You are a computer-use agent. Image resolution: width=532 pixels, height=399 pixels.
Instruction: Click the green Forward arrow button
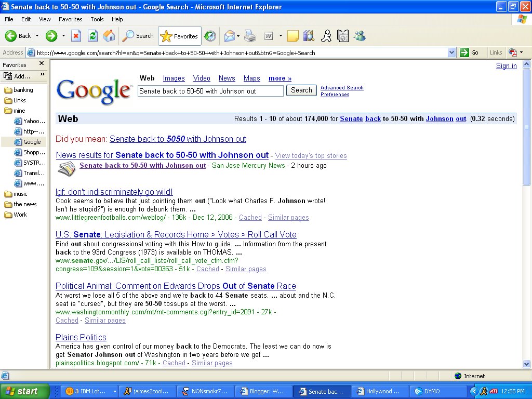(x=51, y=36)
